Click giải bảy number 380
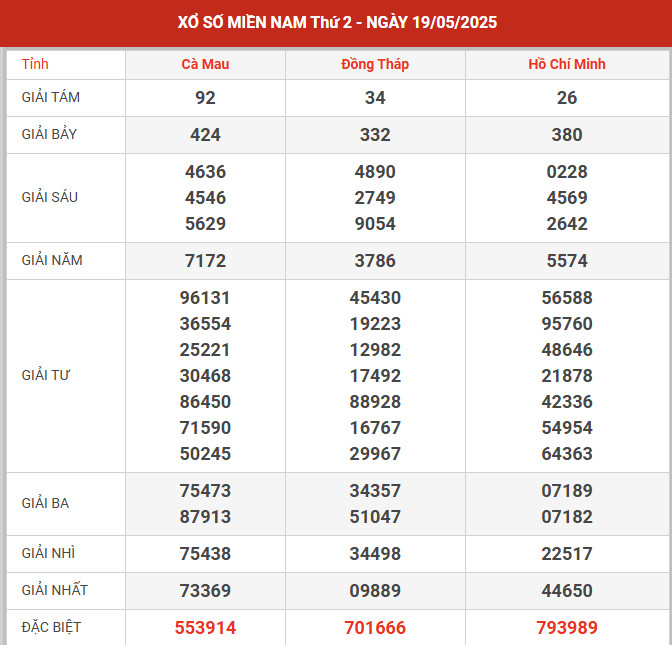The width and height of the screenshot is (672, 645). (x=567, y=135)
